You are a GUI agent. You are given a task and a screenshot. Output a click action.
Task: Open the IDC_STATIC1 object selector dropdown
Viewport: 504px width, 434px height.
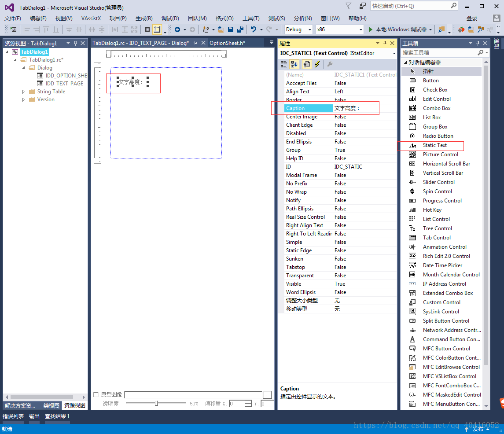click(x=394, y=53)
